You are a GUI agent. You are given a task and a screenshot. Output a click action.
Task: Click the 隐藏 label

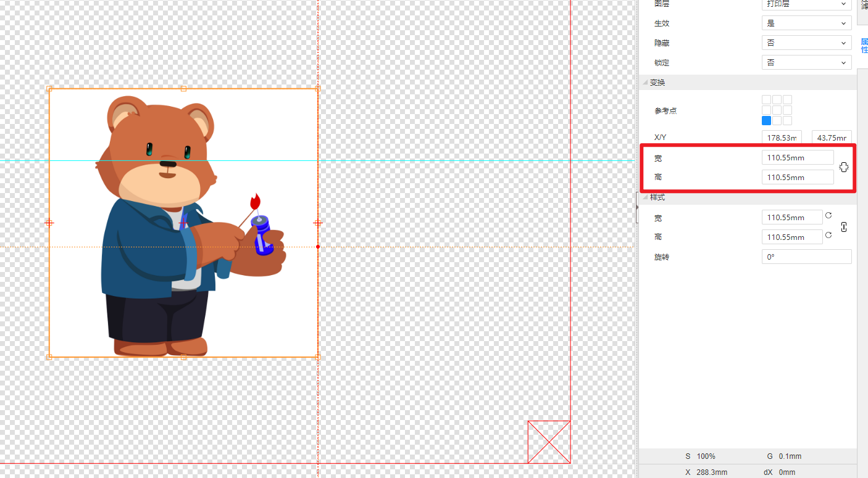tap(662, 43)
